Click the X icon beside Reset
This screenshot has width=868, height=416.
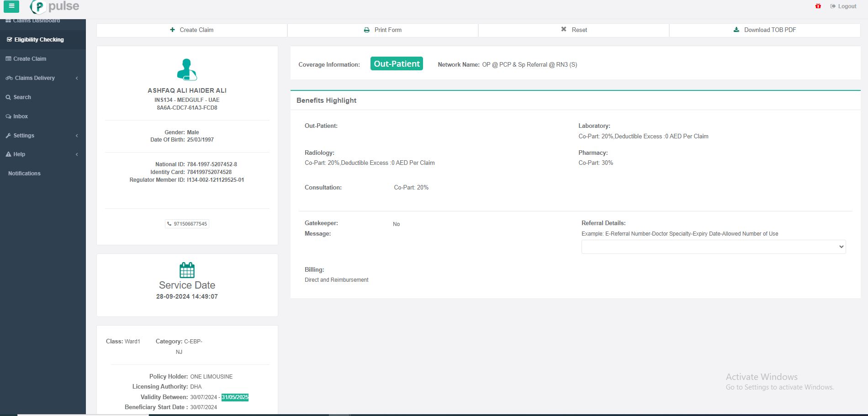tap(563, 30)
